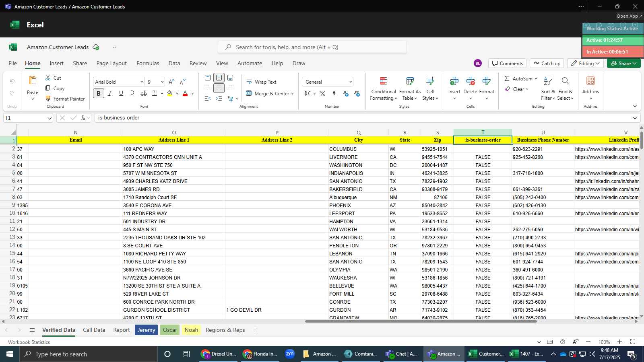
Task: Switch to the Call Data sheet tab
Action: [x=94, y=330]
